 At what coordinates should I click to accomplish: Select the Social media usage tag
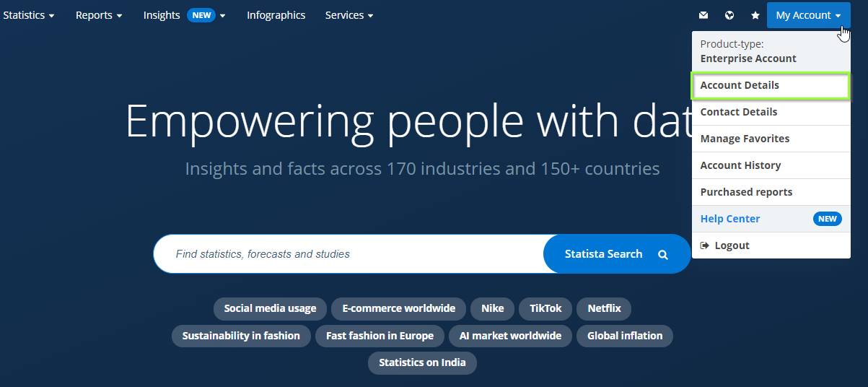270,308
